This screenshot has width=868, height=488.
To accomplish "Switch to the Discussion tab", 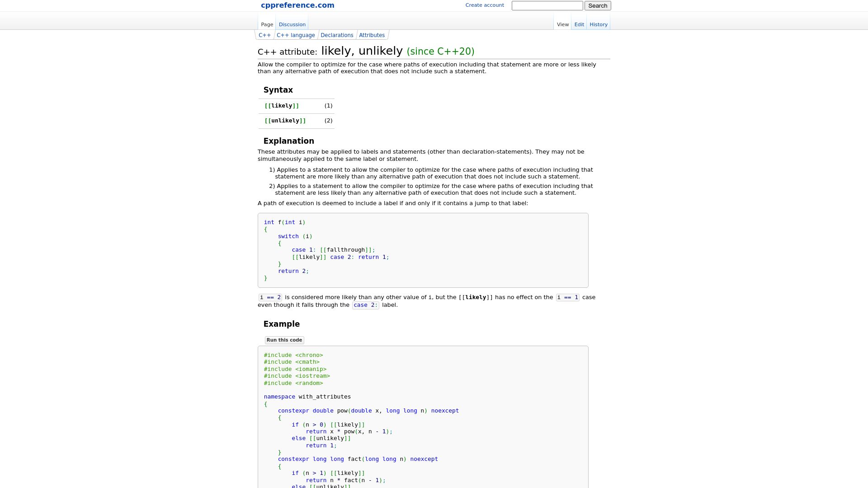I will [x=292, y=24].
